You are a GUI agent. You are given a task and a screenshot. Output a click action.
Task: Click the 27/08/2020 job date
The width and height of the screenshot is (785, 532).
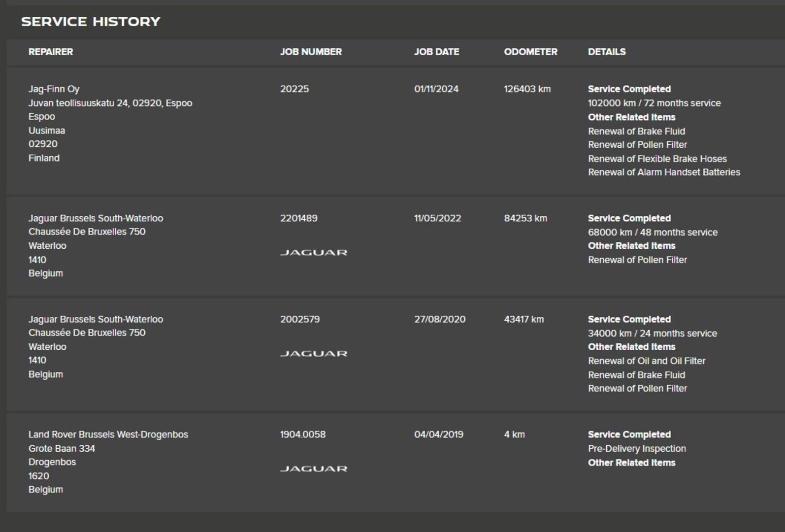pyautogui.click(x=440, y=319)
